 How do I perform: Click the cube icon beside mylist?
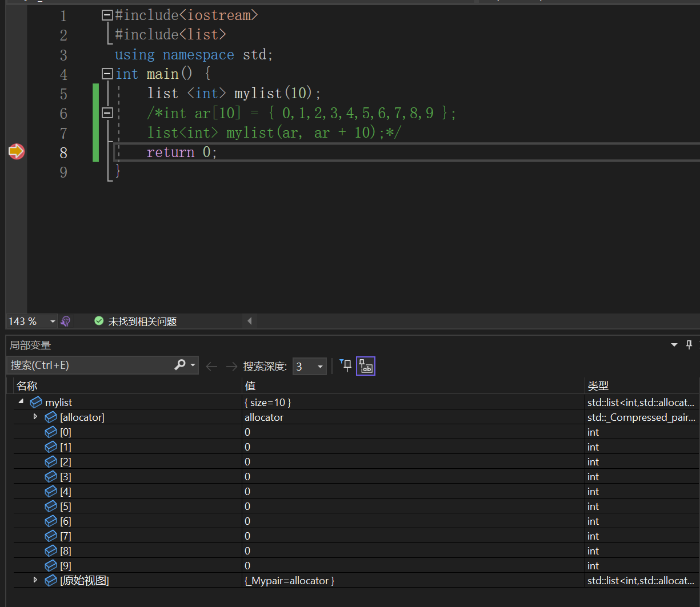point(36,403)
